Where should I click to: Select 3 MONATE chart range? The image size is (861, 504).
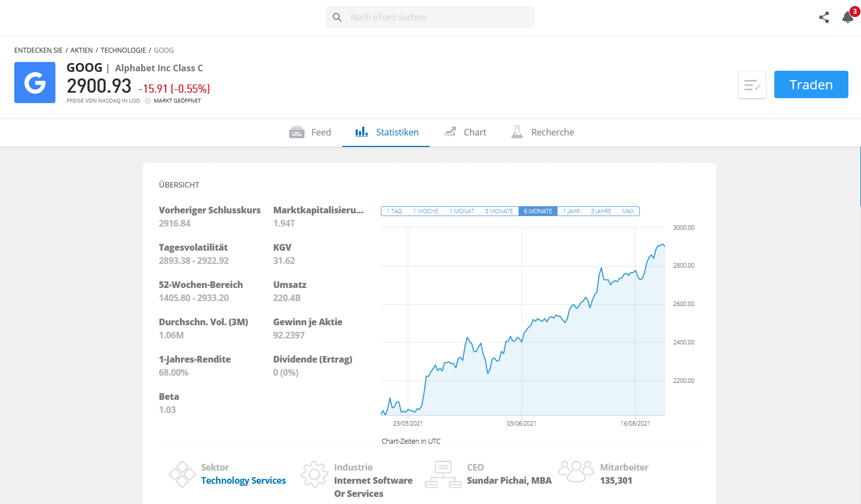click(499, 211)
